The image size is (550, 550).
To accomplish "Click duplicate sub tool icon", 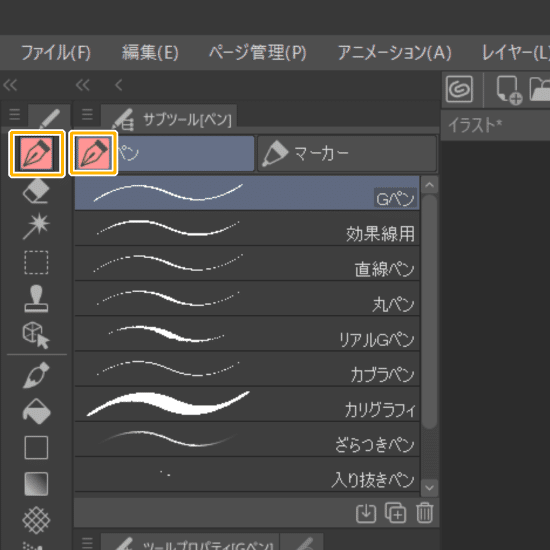I will tap(396, 513).
